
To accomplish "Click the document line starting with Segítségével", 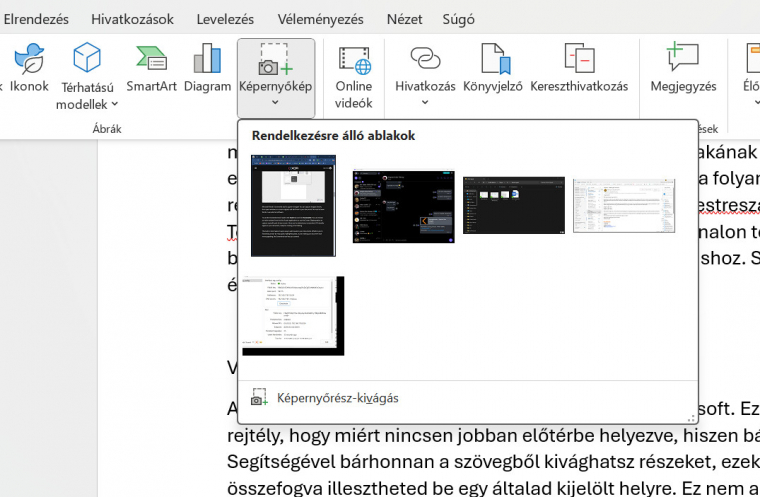I will (x=493, y=462).
